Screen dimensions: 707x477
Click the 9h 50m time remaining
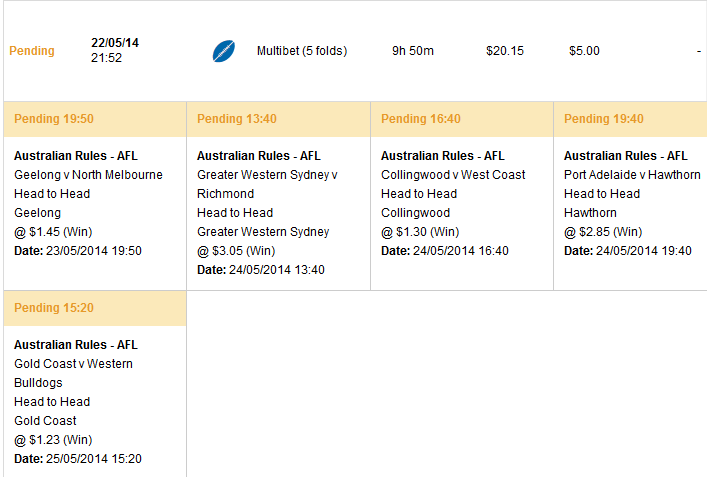(x=413, y=50)
